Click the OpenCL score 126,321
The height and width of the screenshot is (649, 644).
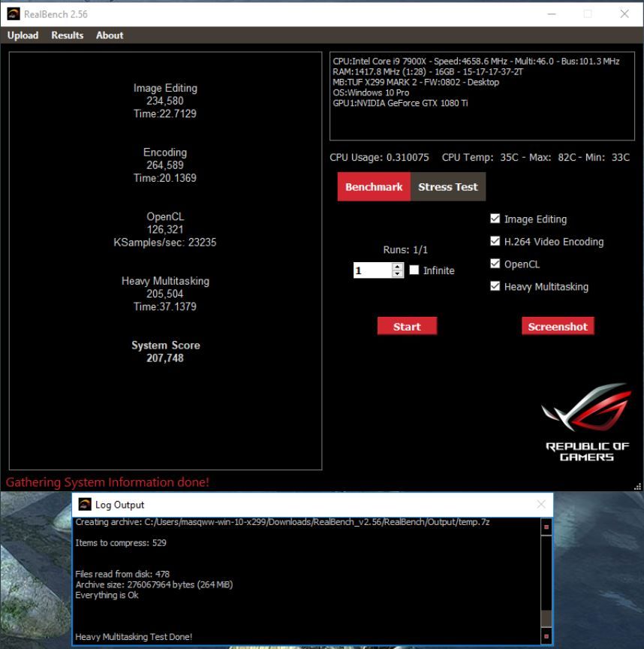click(165, 229)
